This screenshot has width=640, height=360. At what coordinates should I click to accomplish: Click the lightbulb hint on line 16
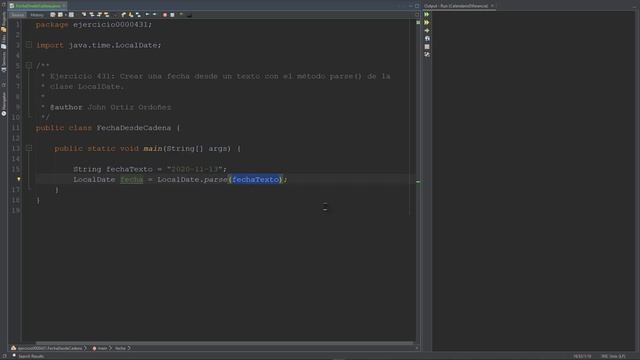(x=18, y=179)
